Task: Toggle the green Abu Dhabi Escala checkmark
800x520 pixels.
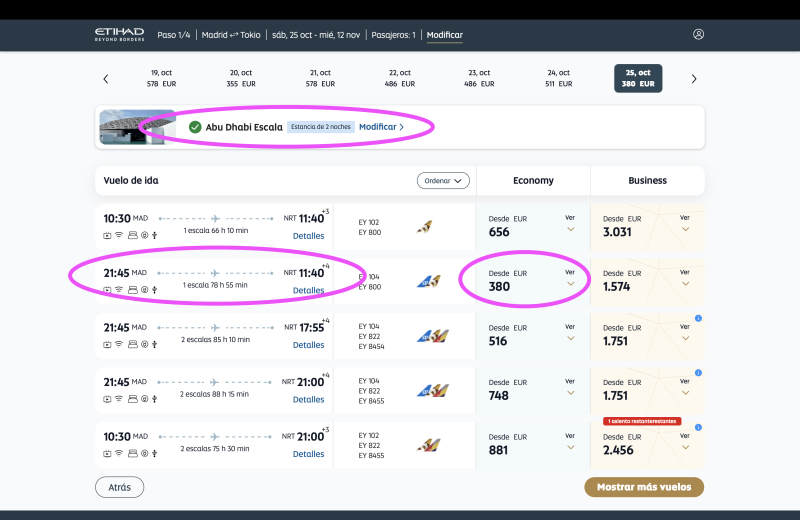Action: 195,127
